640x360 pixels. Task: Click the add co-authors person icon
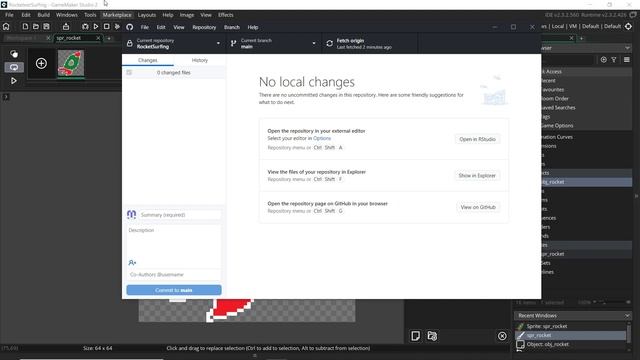point(132,262)
